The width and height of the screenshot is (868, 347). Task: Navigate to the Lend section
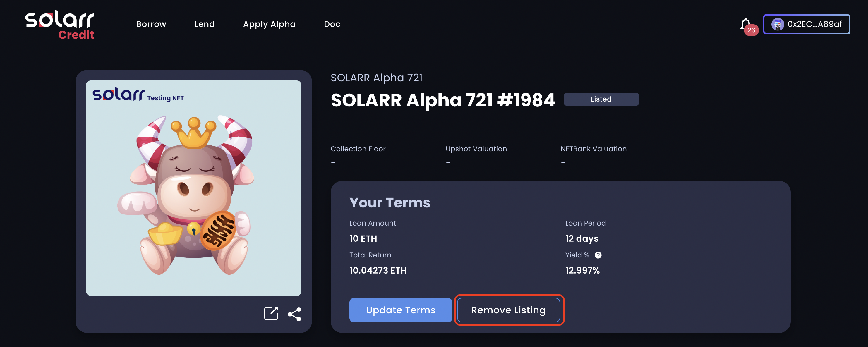204,24
